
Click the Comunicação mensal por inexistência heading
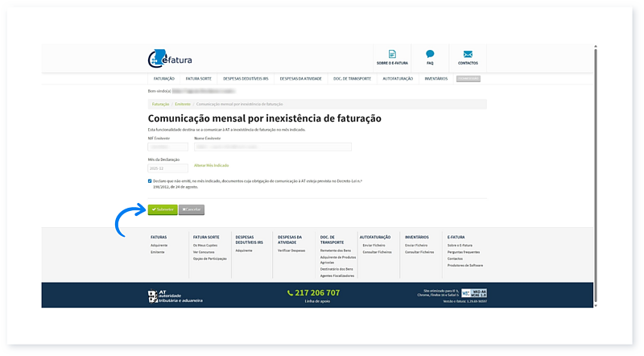pos(265,118)
